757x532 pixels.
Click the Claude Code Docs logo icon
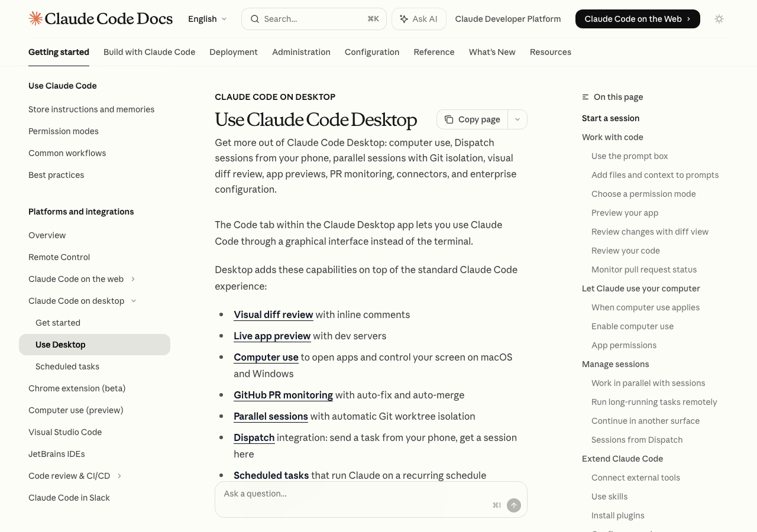click(35, 18)
